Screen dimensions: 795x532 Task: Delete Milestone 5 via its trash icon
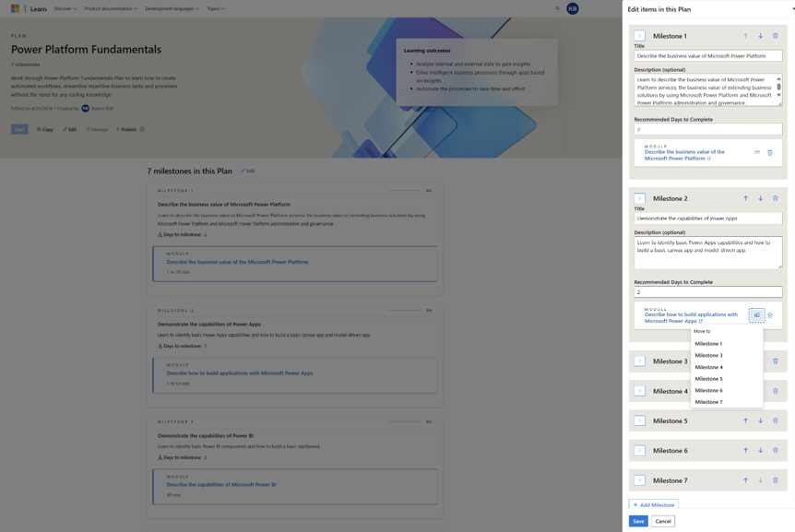coord(775,420)
